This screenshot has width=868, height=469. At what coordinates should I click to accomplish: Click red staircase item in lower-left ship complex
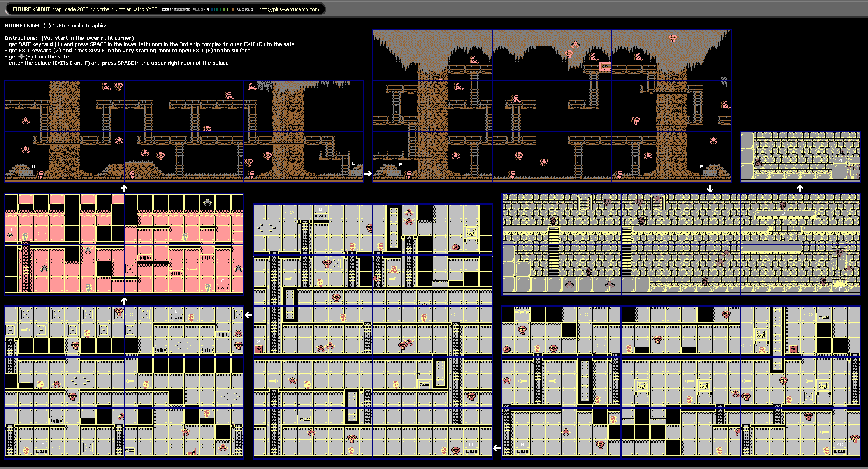point(192,452)
